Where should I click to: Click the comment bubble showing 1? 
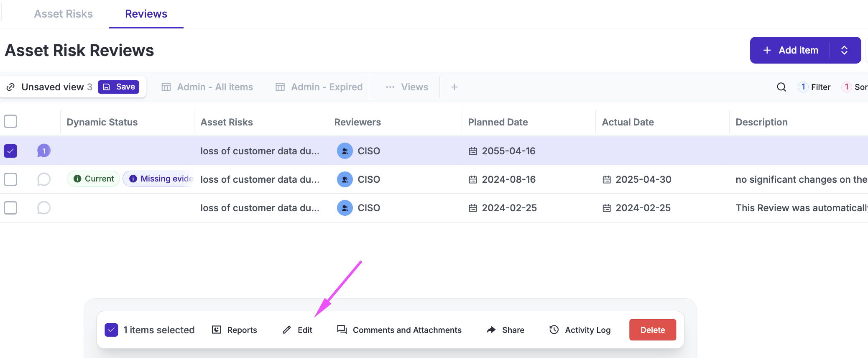tap(44, 151)
